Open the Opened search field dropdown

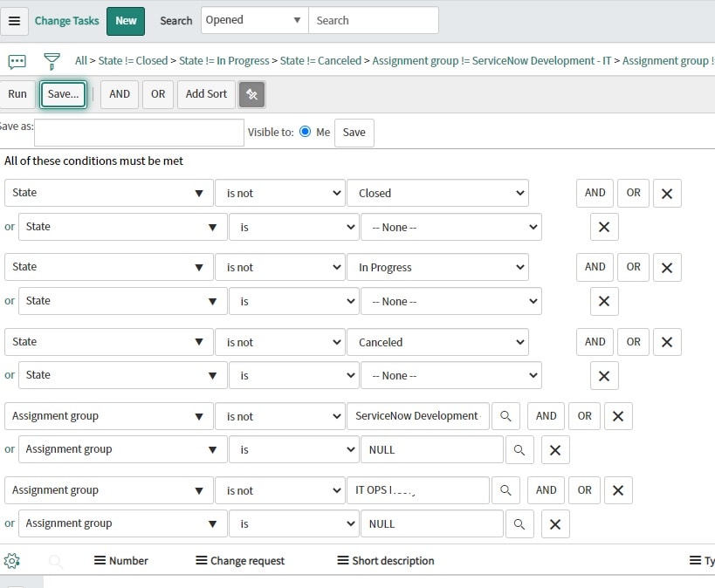point(255,20)
